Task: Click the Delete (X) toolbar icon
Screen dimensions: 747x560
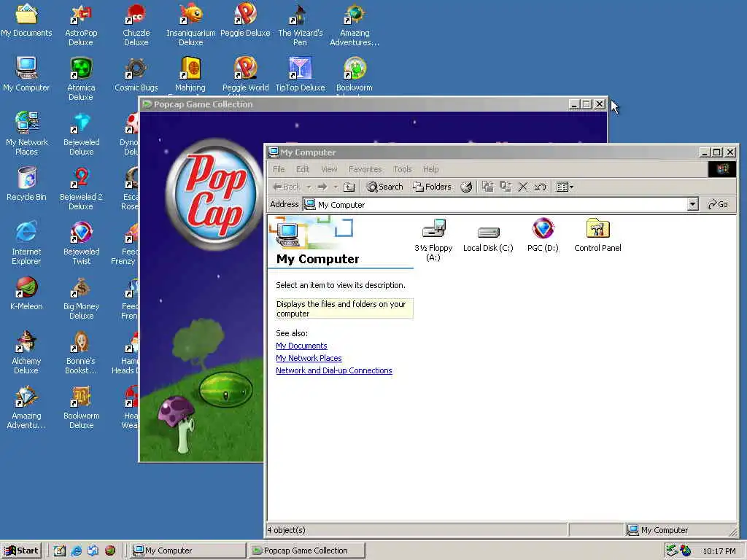Action: [x=522, y=187]
